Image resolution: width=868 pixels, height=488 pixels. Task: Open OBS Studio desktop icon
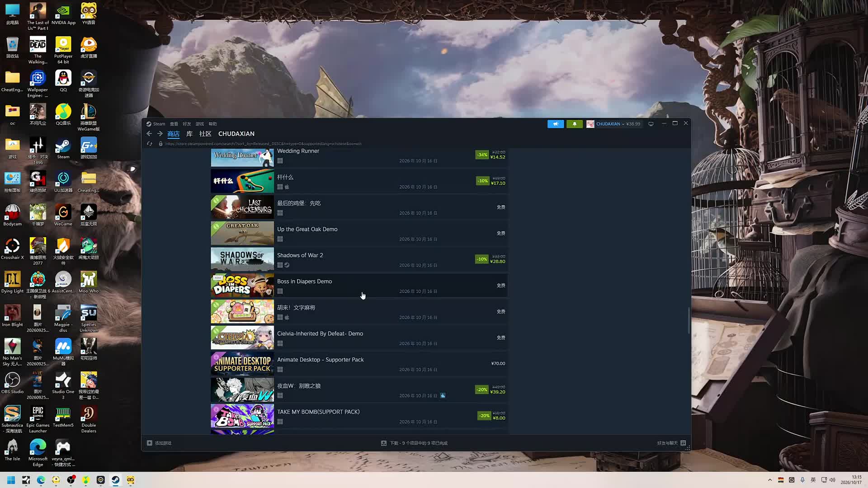(12, 383)
